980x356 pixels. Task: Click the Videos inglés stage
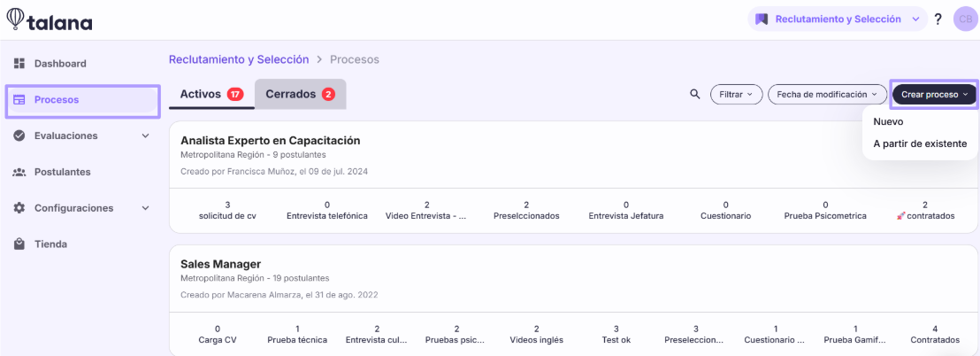[536, 334]
